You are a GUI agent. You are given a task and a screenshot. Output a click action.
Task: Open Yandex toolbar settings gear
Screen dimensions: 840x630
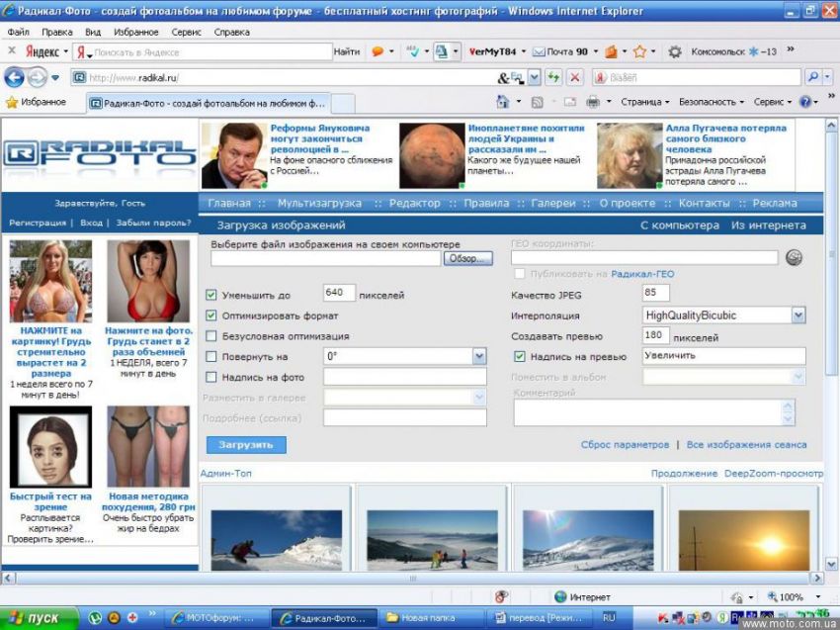coord(675,51)
